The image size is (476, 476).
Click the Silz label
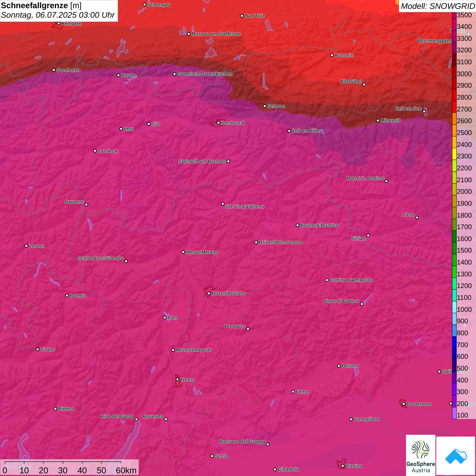(x=156, y=124)
